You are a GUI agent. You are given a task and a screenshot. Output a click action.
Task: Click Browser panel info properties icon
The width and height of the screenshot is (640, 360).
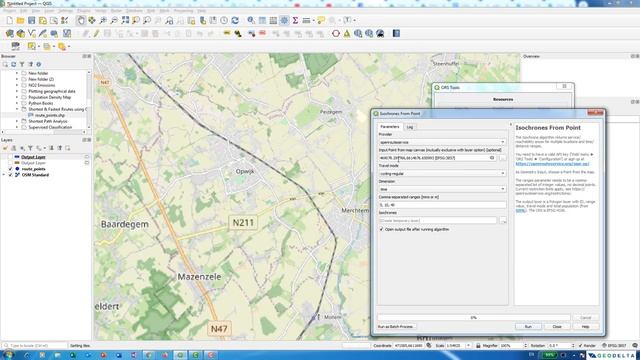tap(39, 64)
